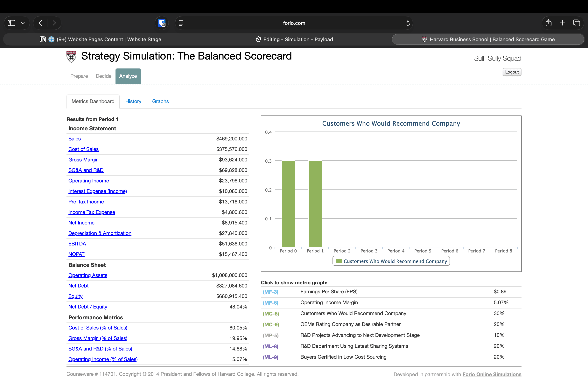Screen dimensions: 588x382
Task: Open the Graphs sub-tab
Action: (160, 101)
